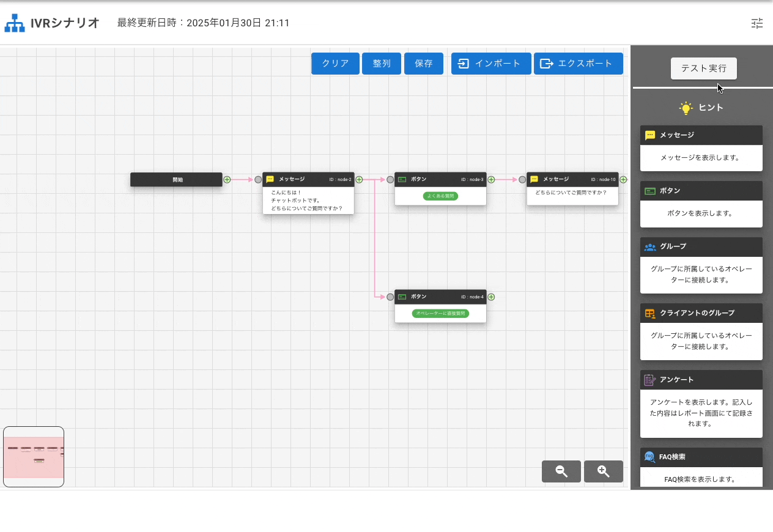Screen dimensions: 773x532
Task: Click the zoom in magnifier button
Action: pos(603,471)
